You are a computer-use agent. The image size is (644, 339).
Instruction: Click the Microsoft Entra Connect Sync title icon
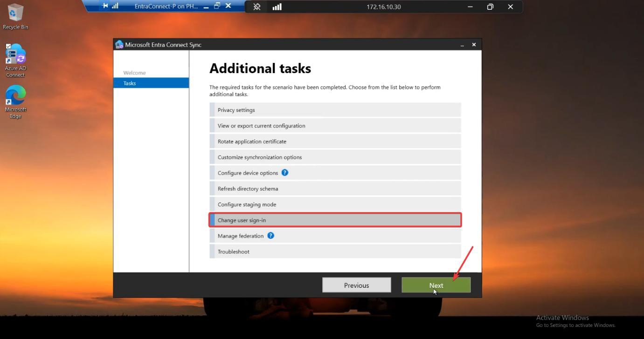tap(119, 45)
